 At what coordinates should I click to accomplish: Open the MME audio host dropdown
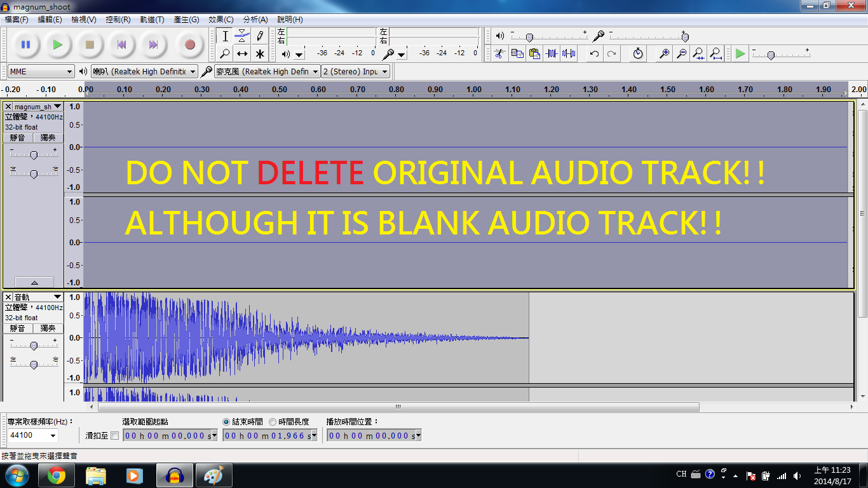coord(41,71)
